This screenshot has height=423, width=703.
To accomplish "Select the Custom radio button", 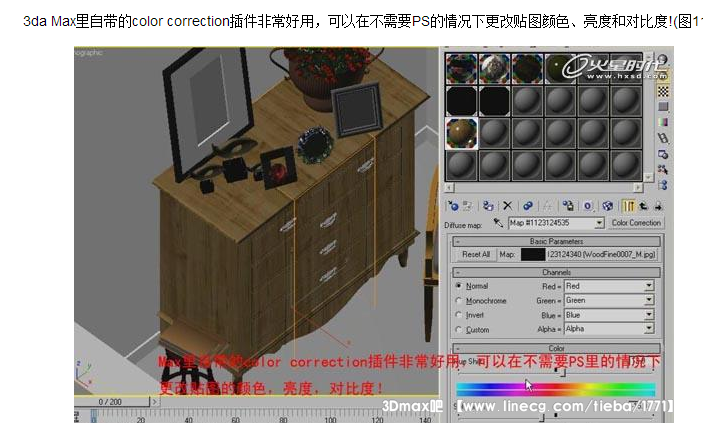I will 458,329.
